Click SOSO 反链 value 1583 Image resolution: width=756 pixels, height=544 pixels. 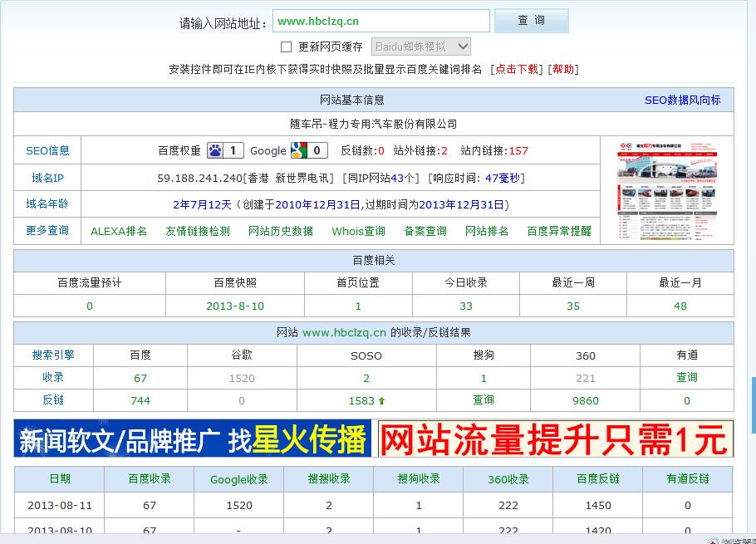pyautogui.click(x=361, y=401)
